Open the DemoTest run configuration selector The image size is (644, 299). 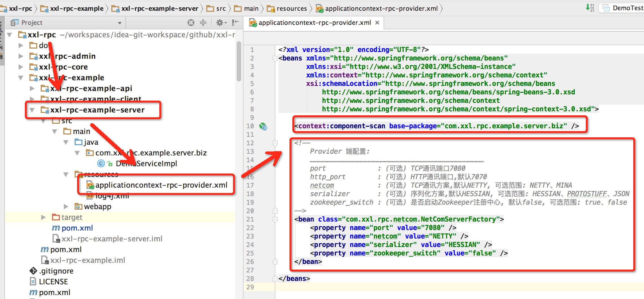tap(621, 8)
